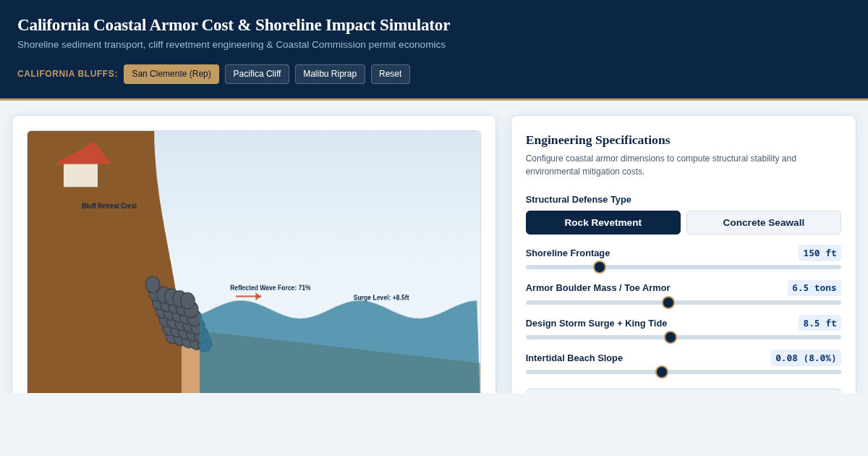Viewport: 868px width, 456px height.
Task: Click the Intertidal Beach Slope slider handle
Action: tap(662, 372)
